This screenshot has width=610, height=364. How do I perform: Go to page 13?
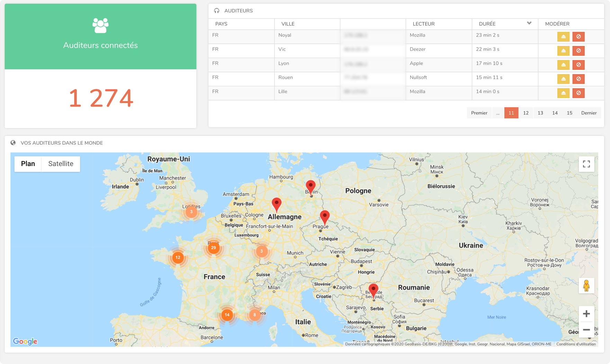(540, 113)
